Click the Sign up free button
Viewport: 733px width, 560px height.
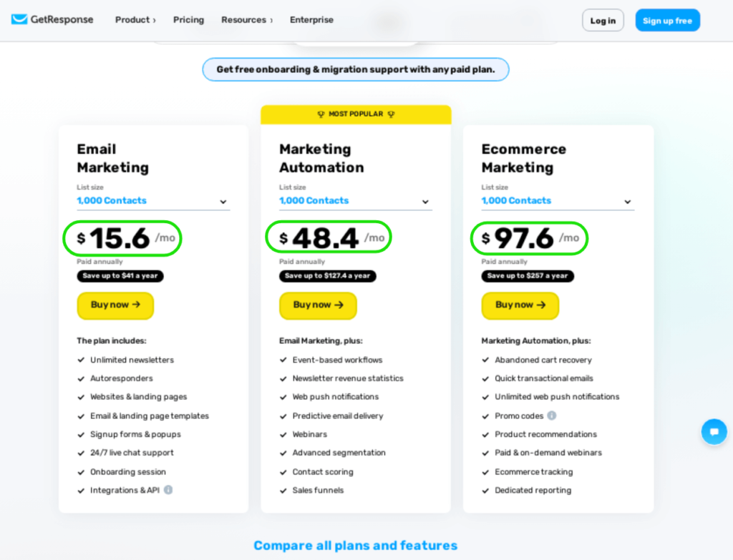(667, 21)
